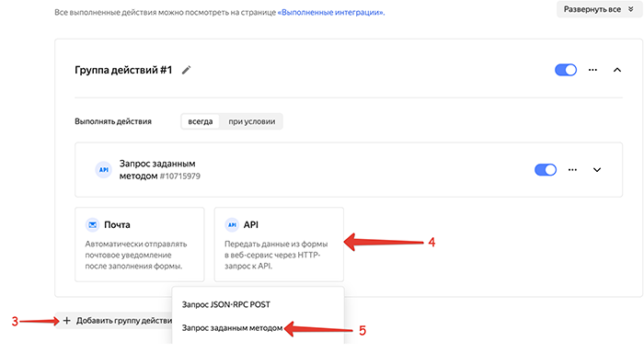Open three-dot menu for Запрос заданным методом action
The width and height of the screenshot is (644, 353).
572,170
